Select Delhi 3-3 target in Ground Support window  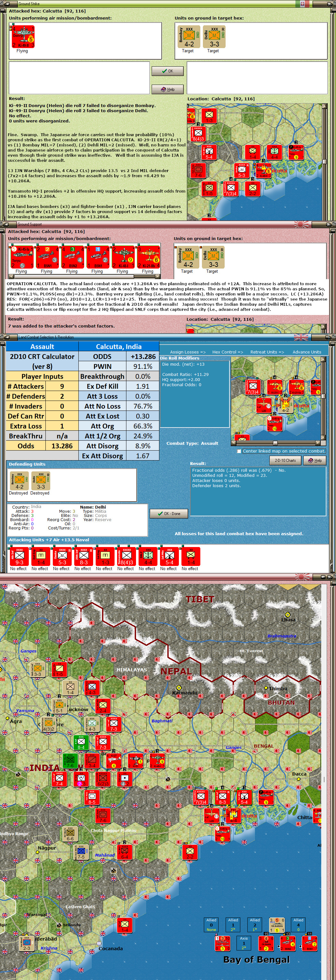coord(213,258)
